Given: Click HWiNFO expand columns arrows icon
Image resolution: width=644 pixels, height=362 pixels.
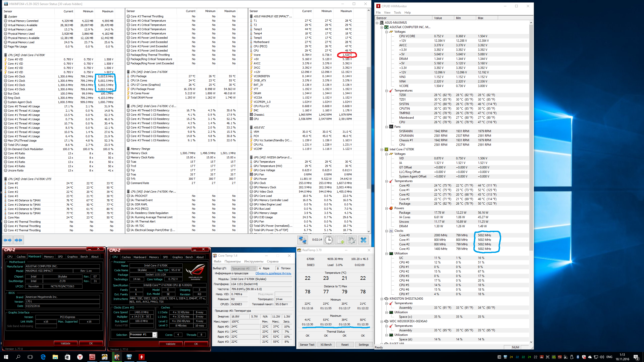Looking at the screenshot, I should [x=8, y=240].
